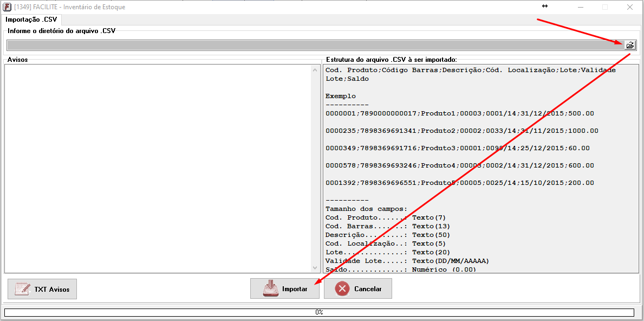The width and height of the screenshot is (644, 321).
Task: Close the Inventário de Estoque window
Action: pos(629,7)
